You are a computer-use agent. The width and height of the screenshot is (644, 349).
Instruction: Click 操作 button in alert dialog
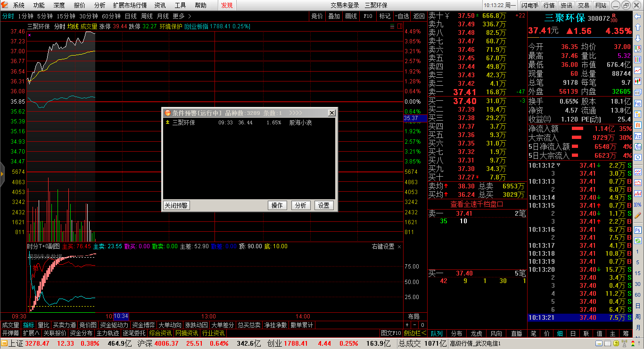pyautogui.click(x=277, y=205)
